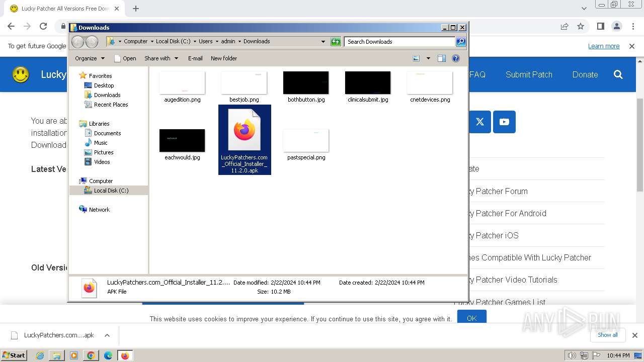Toggle the preview pane button
Viewport: 644px width, 362px height.
(x=442, y=58)
